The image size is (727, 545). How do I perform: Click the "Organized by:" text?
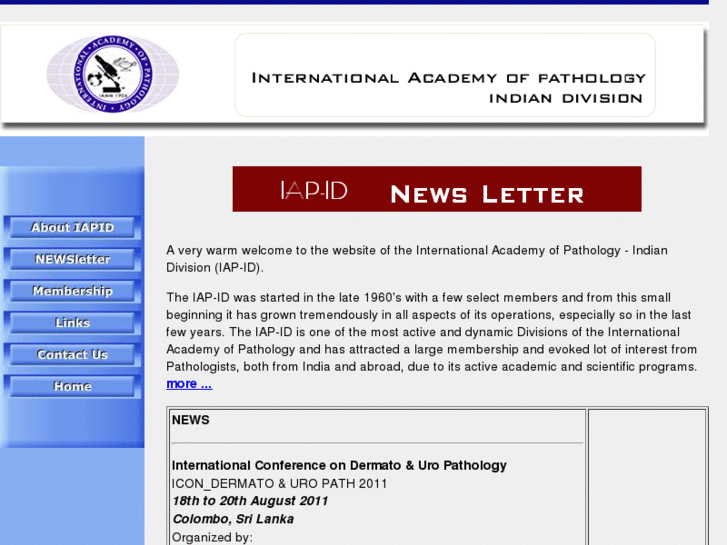(x=212, y=537)
